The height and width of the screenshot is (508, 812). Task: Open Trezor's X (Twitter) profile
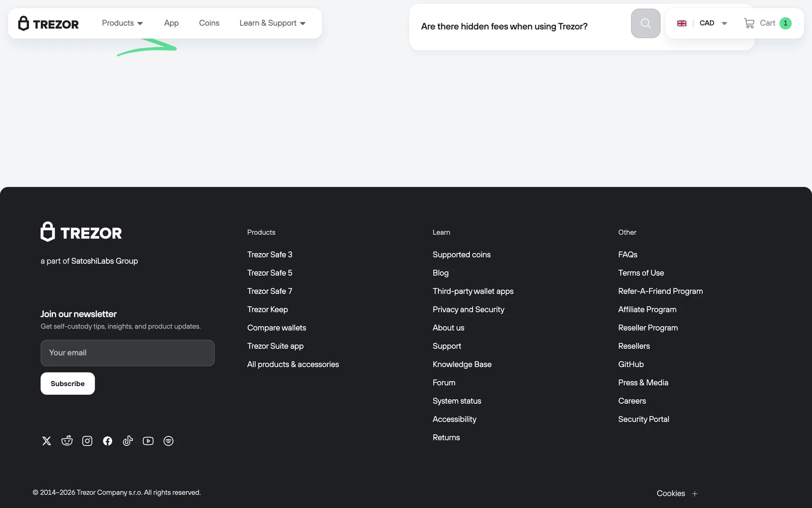47,441
